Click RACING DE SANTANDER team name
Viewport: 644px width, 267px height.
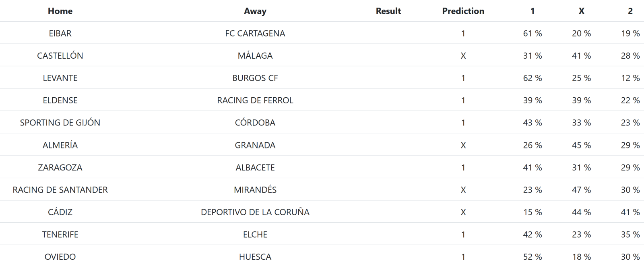(x=60, y=190)
